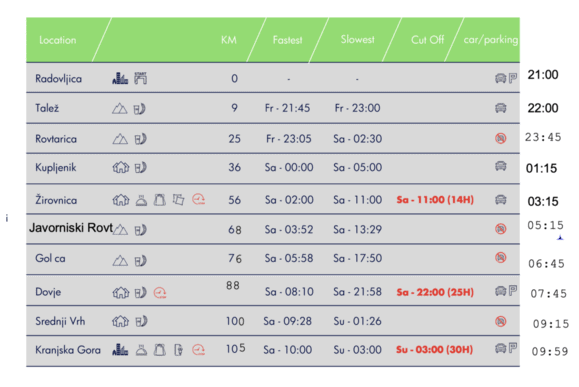Click the car icon in Kupljenik row

(x=500, y=166)
